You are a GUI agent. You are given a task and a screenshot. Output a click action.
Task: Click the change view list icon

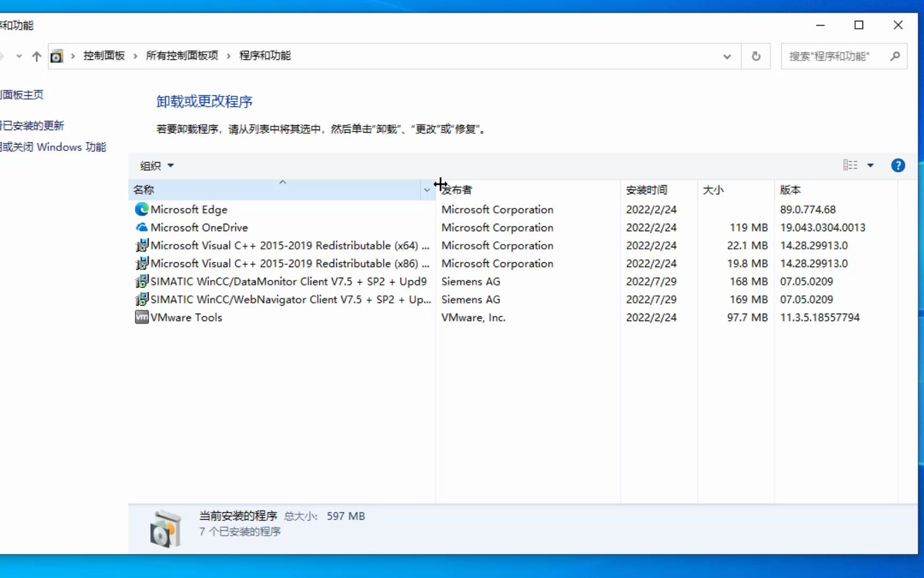tap(850, 165)
